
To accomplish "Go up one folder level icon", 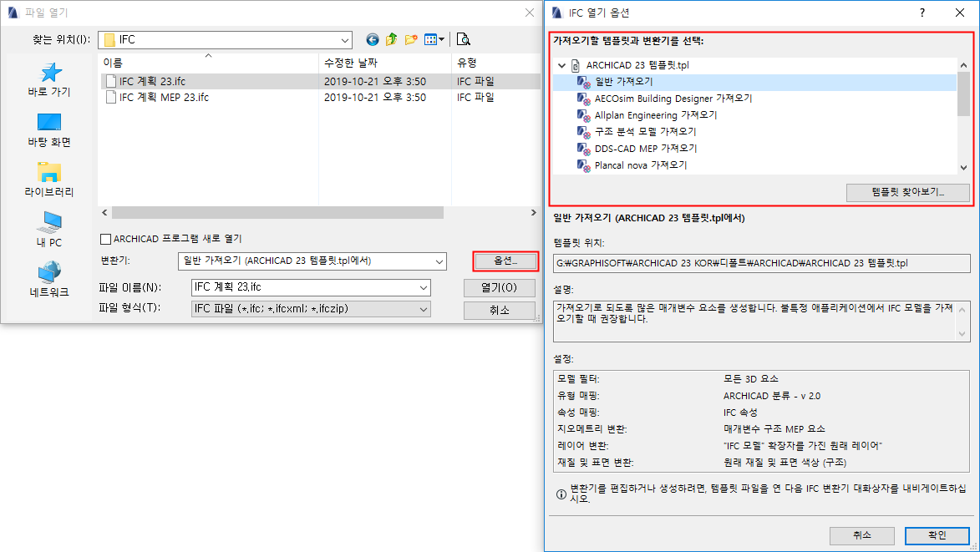I will [x=391, y=40].
